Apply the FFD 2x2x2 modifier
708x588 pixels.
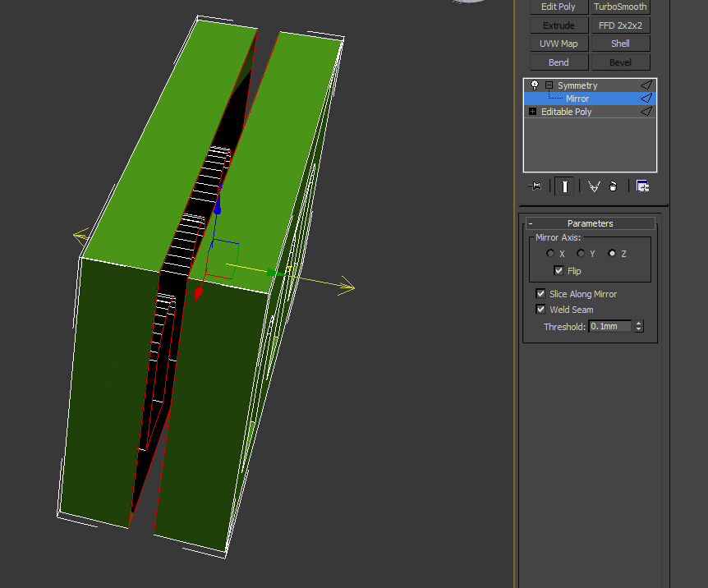pos(620,25)
